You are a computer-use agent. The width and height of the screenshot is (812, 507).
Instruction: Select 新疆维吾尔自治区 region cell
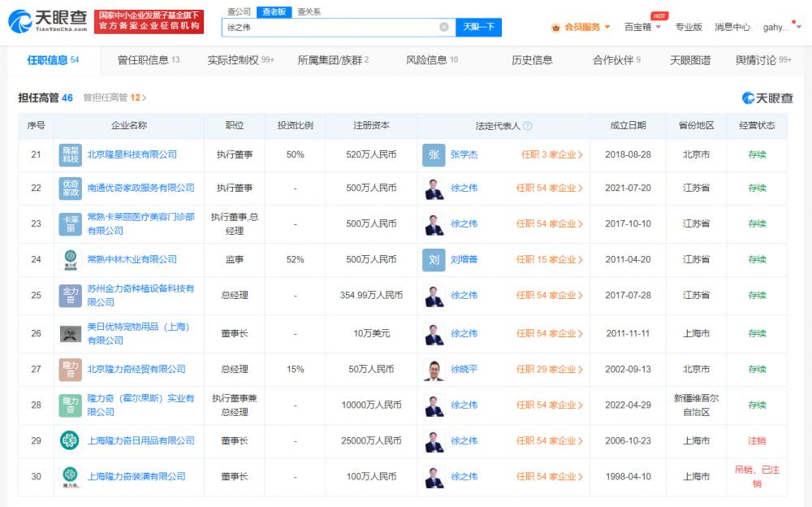(x=696, y=405)
